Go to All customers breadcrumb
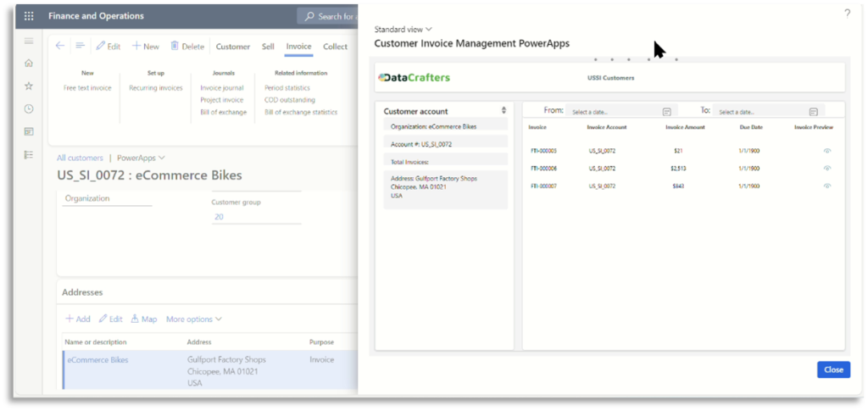The height and width of the screenshot is (411, 868). 80,158
